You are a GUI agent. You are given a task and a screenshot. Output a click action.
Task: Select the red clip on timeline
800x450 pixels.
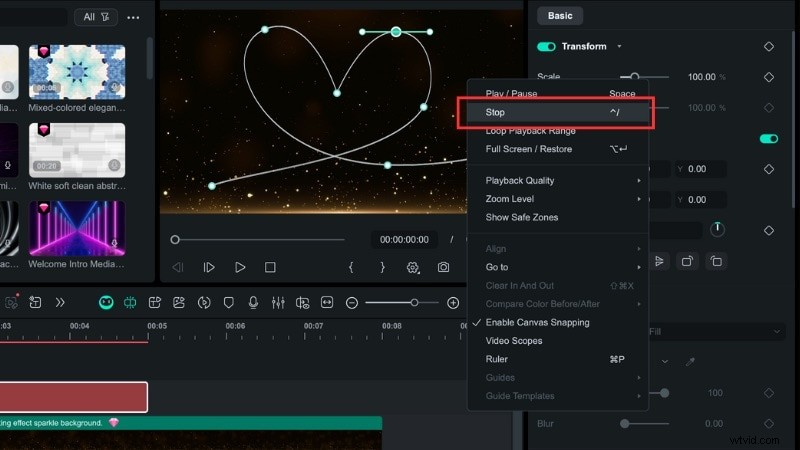point(73,397)
